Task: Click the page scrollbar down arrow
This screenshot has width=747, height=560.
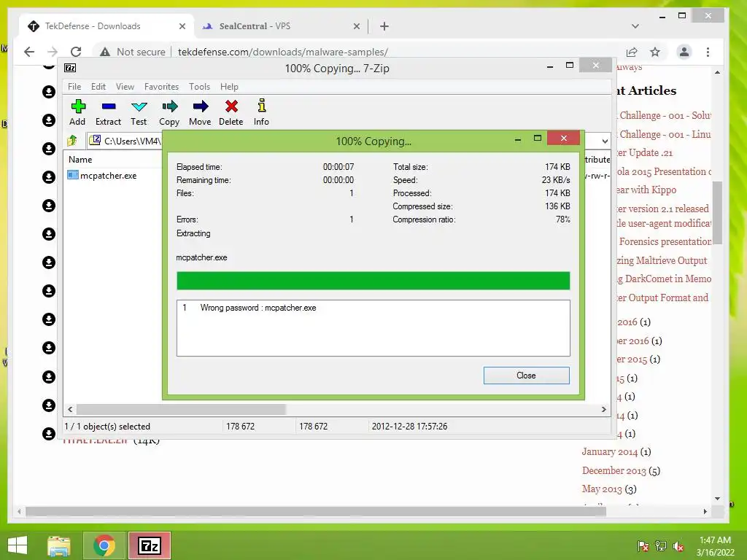Action: coord(718,499)
